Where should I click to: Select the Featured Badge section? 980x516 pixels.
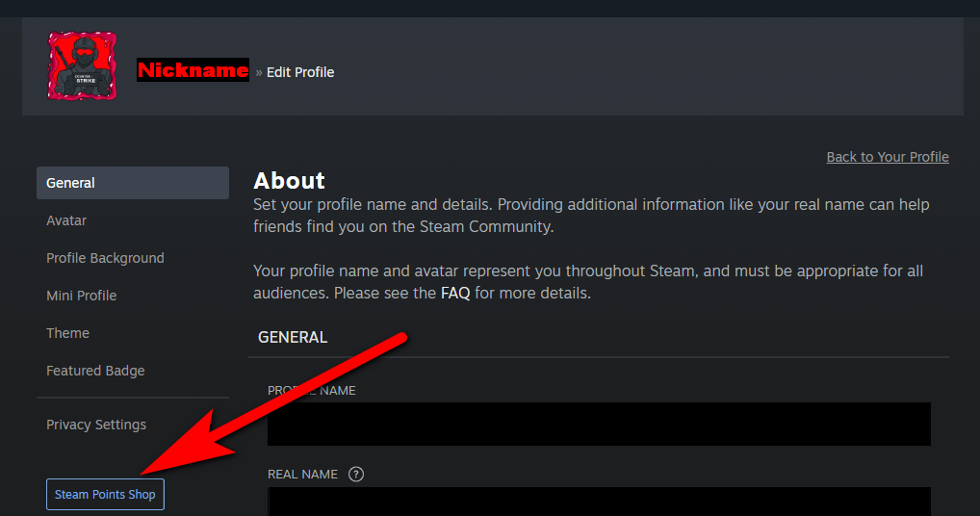pyautogui.click(x=95, y=371)
